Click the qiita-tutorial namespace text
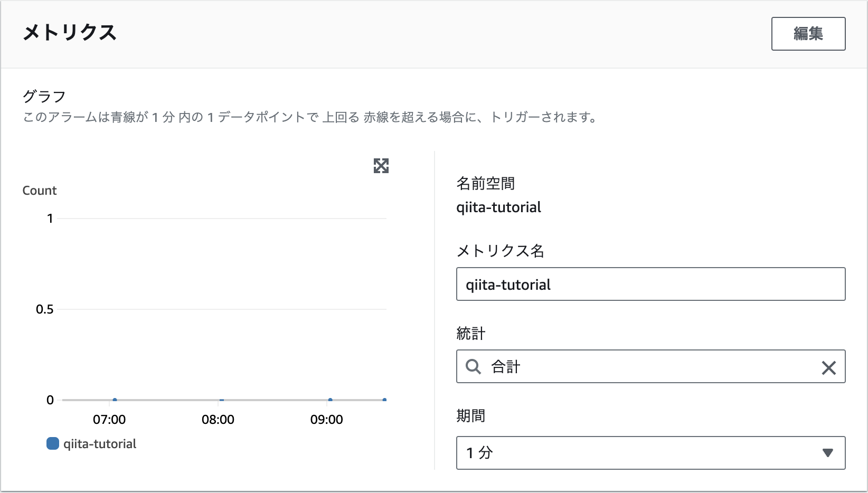This screenshot has height=493, width=868. pos(499,207)
